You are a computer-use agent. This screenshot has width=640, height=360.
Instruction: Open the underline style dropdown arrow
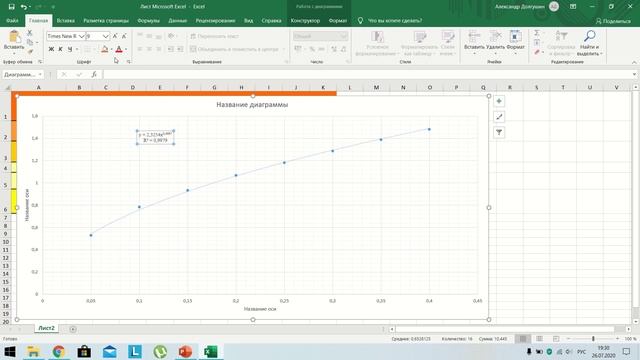77,49
